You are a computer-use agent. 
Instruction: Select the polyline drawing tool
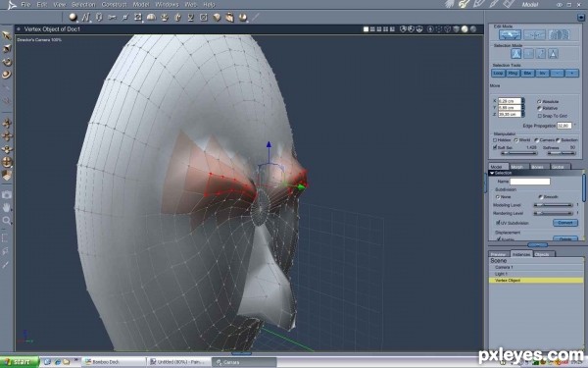click(x=86, y=18)
